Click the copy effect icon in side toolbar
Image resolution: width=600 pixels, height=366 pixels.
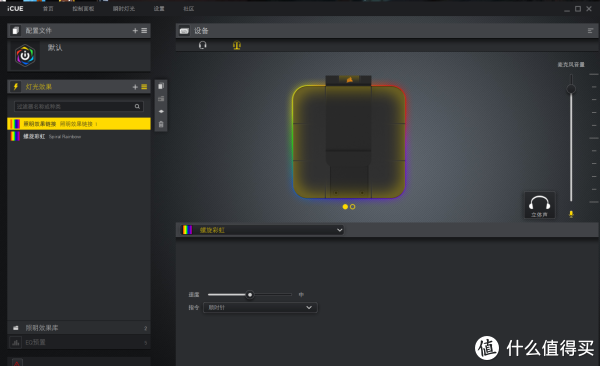tap(161, 86)
